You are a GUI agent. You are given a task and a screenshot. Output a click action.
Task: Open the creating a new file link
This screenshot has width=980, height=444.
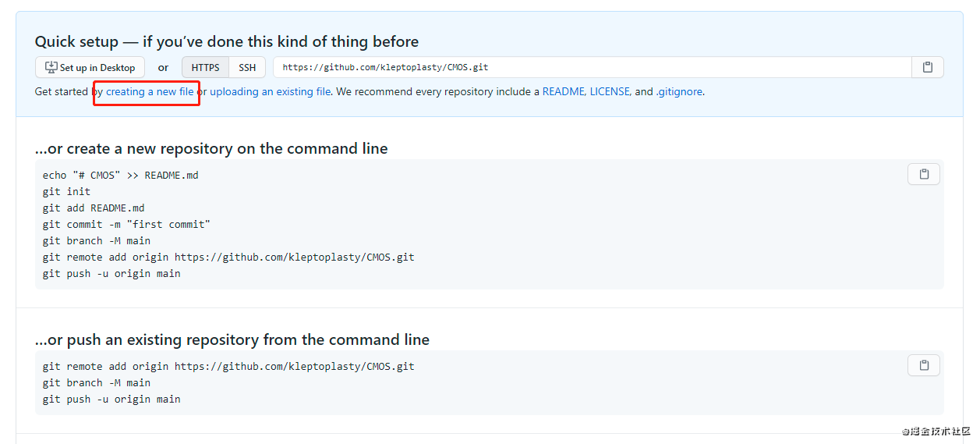click(150, 92)
